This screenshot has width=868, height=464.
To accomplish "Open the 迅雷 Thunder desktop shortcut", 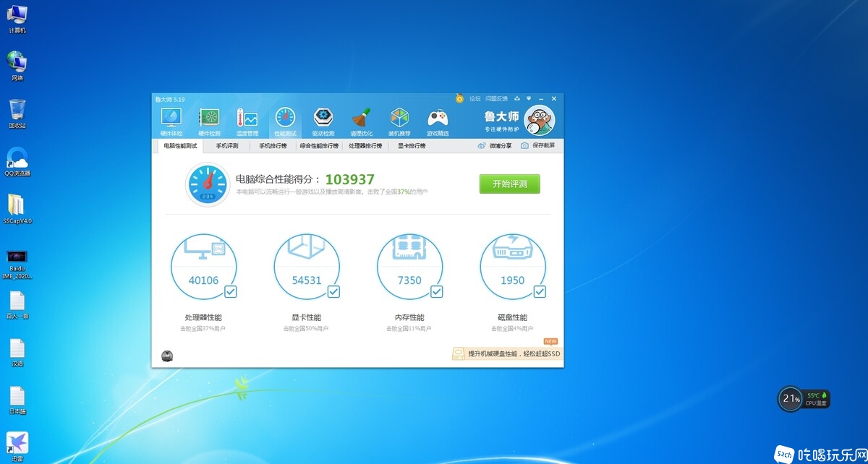I will click(17, 447).
